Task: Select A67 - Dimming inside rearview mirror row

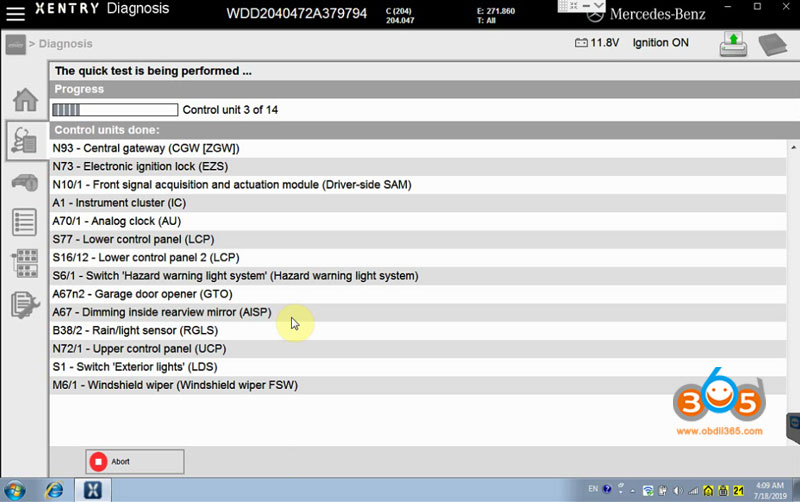Action: [x=417, y=312]
